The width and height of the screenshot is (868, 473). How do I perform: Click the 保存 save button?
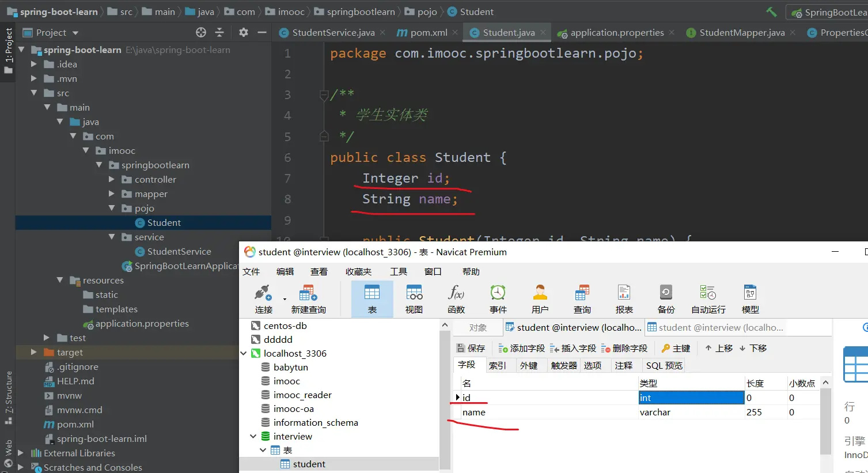pos(471,348)
